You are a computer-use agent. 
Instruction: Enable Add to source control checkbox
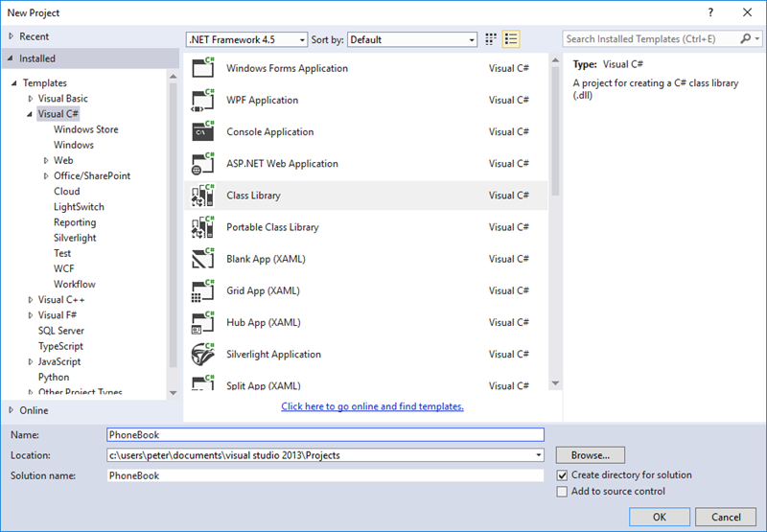pos(563,492)
